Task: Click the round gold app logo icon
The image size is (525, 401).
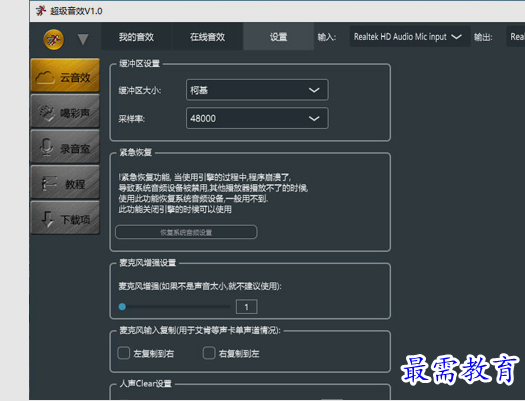Action: pyautogui.click(x=54, y=39)
